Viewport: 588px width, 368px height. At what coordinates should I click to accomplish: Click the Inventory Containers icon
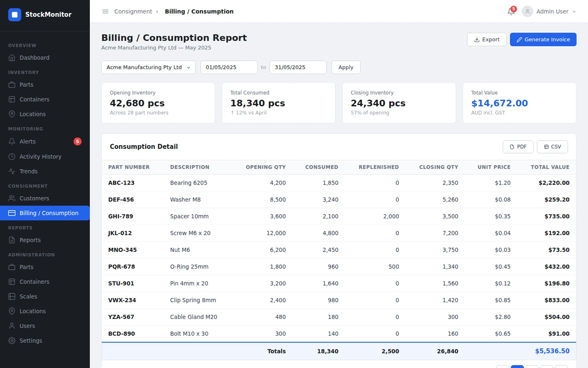point(12,99)
